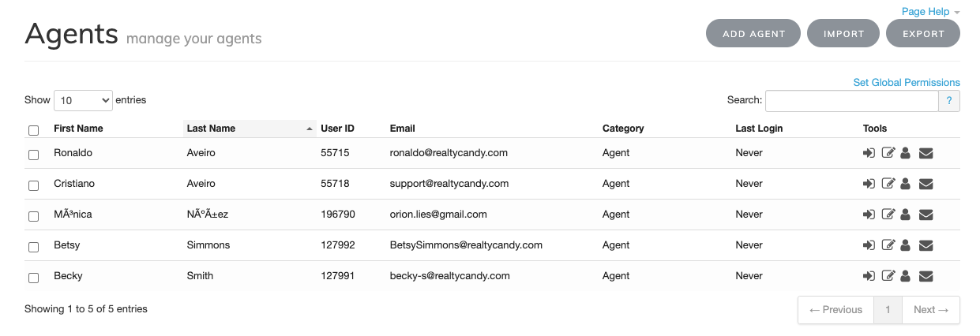Go to page 1 in pagination
Image resolution: width=980 pixels, height=336 pixels.
click(888, 310)
